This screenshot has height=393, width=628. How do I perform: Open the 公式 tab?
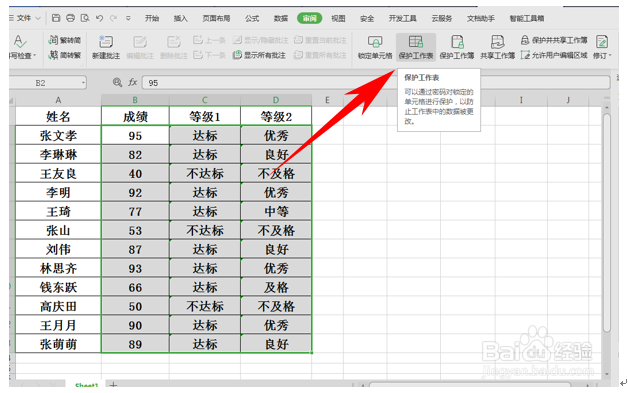(x=252, y=18)
